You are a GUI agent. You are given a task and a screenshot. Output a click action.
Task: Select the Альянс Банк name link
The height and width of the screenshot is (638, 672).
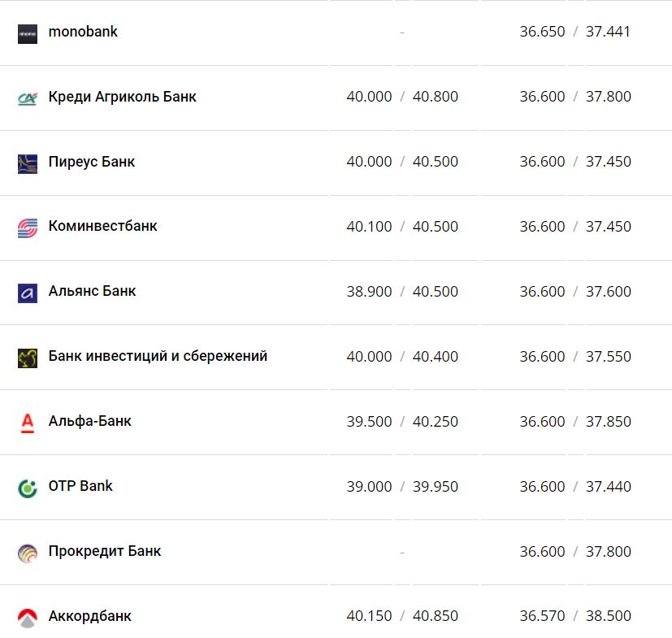(x=93, y=291)
